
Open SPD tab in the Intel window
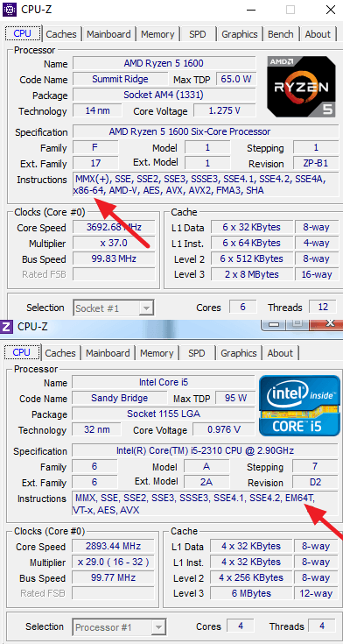197,353
